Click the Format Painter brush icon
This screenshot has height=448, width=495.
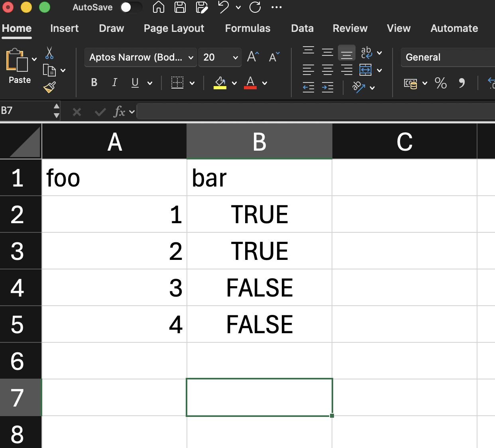tap(49, 87)
